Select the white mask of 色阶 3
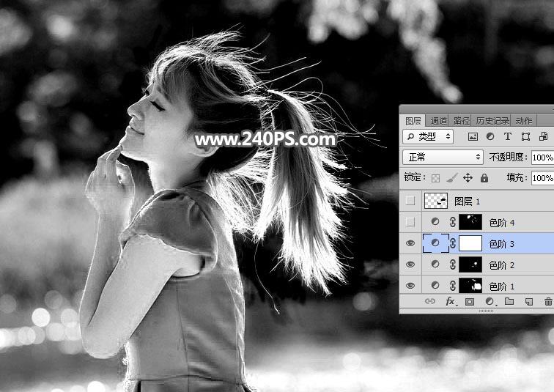 click(x=470, y=243)
